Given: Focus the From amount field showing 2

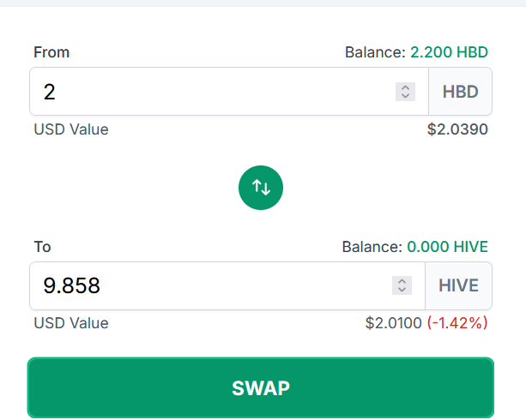Looking at the screenshot, I should (229, 92).
